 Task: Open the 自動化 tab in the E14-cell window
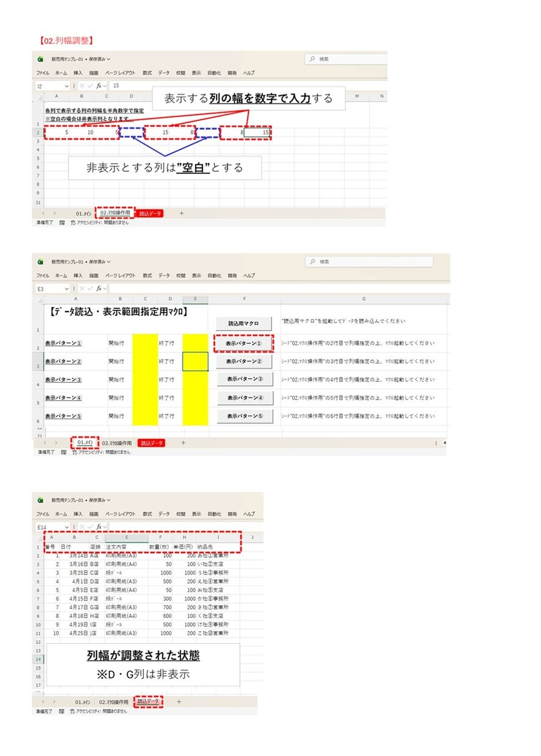(x=214, y=514)
